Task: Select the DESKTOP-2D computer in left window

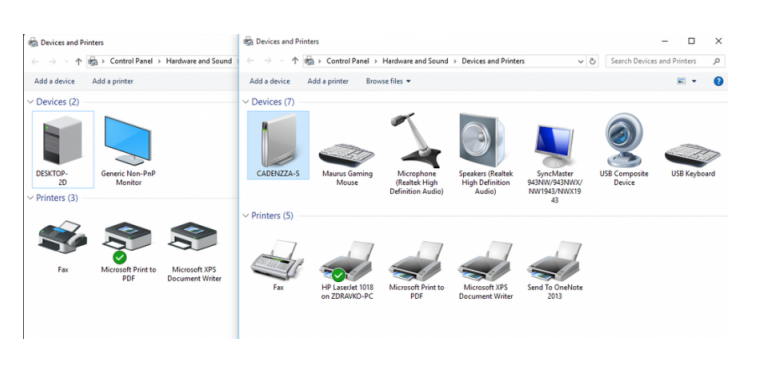Action: [63, 149]
